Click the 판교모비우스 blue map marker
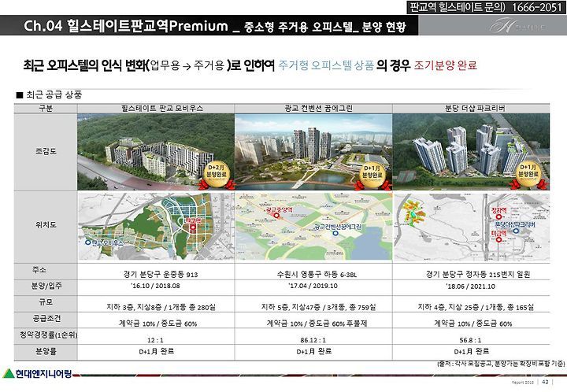This screenshot has width=567, height=392. [x=88, y=242]
